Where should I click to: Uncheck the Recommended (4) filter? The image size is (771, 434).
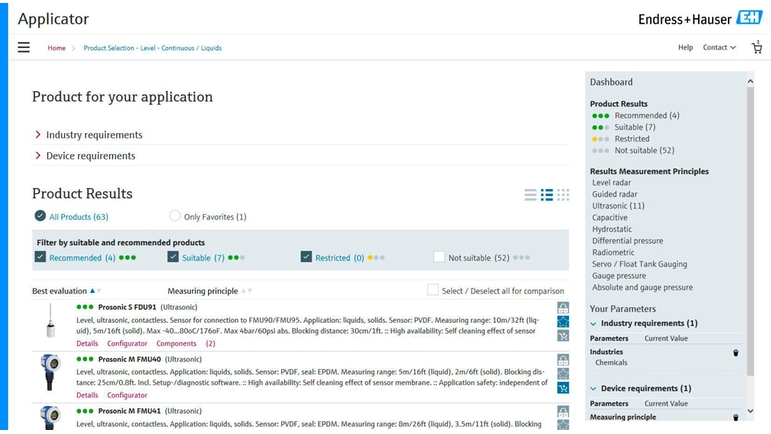pos(40,257)
